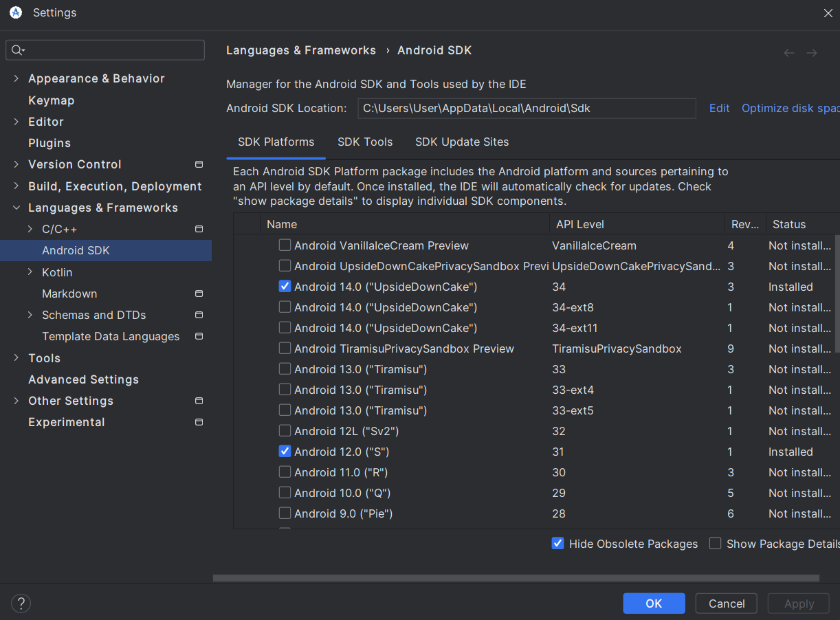Image resolution: width=840 pixels, height=620 pixels.
Task: Click the Cancel button
Action: point(727,604)
